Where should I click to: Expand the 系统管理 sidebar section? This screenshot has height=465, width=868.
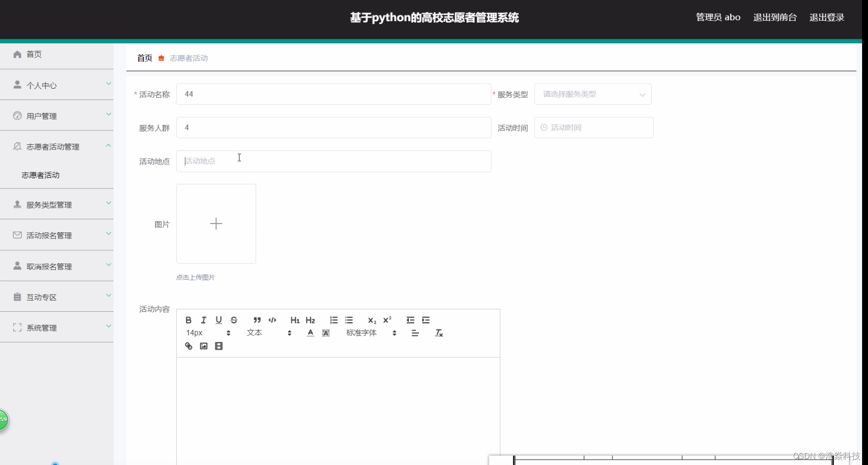(57, 328)
